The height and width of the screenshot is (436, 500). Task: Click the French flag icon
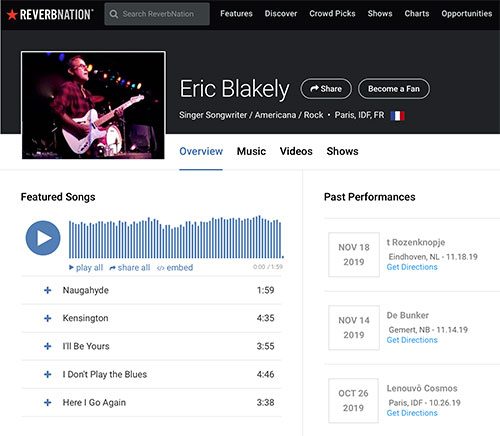coord(398,116)
